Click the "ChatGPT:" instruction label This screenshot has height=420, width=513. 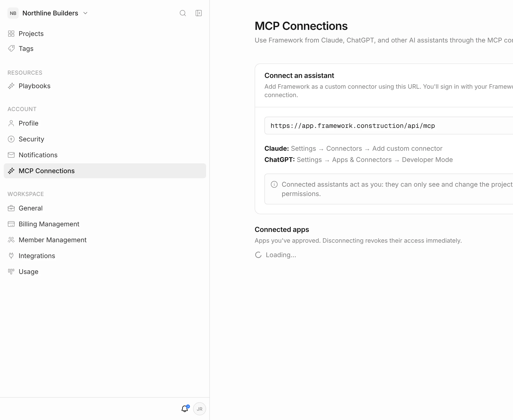pos(279,160)
